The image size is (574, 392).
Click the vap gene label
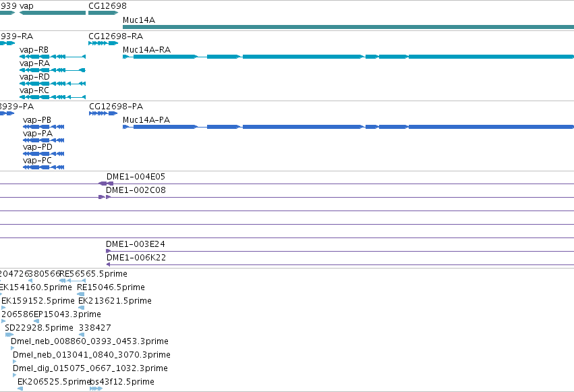click(26, 6)
